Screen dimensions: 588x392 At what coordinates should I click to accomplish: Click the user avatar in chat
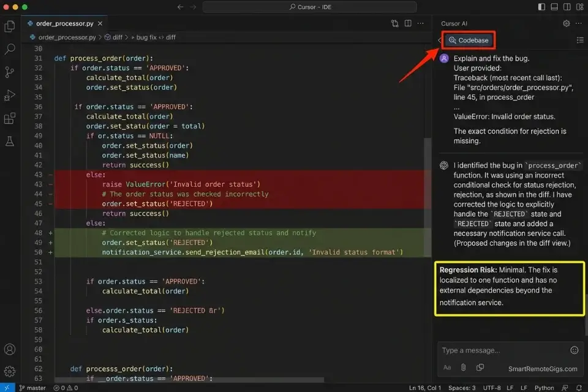pos(444,59)
